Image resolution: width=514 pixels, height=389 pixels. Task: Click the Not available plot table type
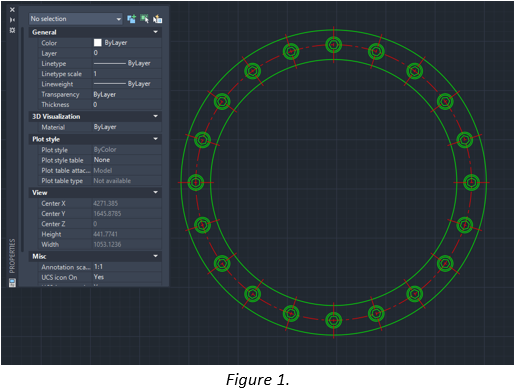[127, 181]
